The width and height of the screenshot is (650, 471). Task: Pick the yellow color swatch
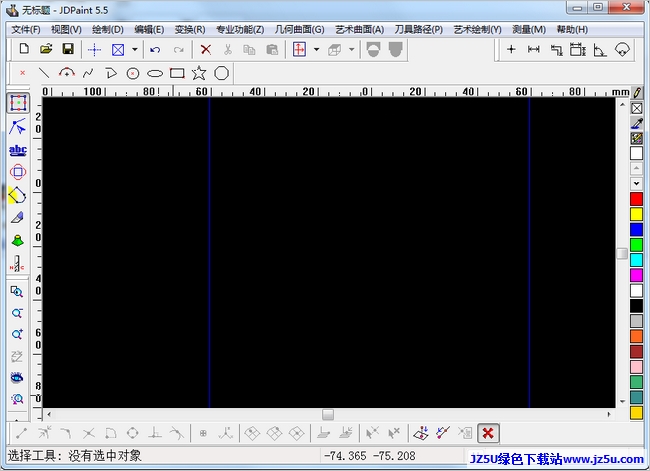[x=637, y=214]
